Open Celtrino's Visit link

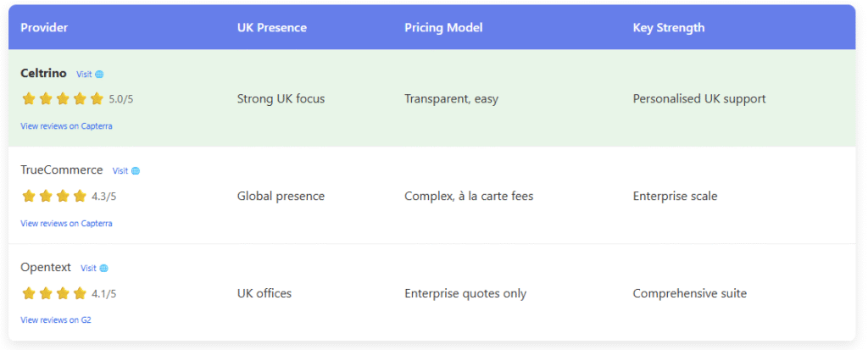pos(84,75)
